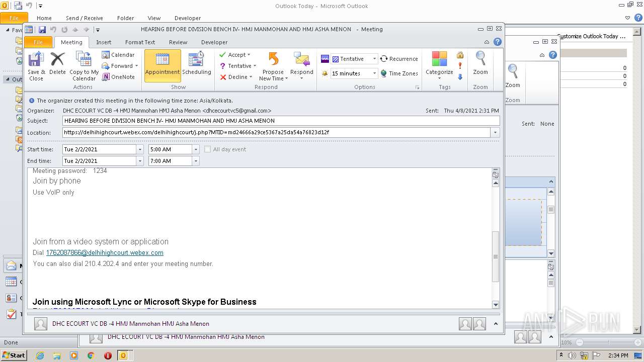This screenshot has width=644, height=362.
Task: Copy the meeting to My Calendar
Action: [x=84, y=66]
